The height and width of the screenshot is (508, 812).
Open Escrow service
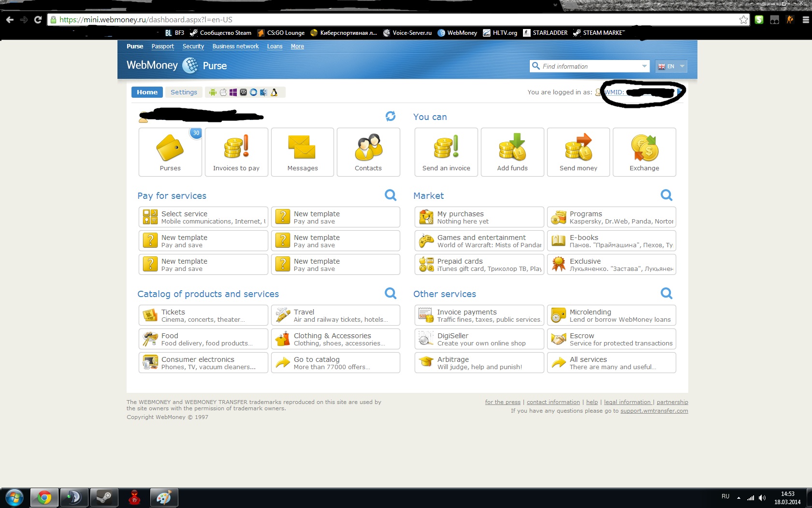(x=611, y=339)
